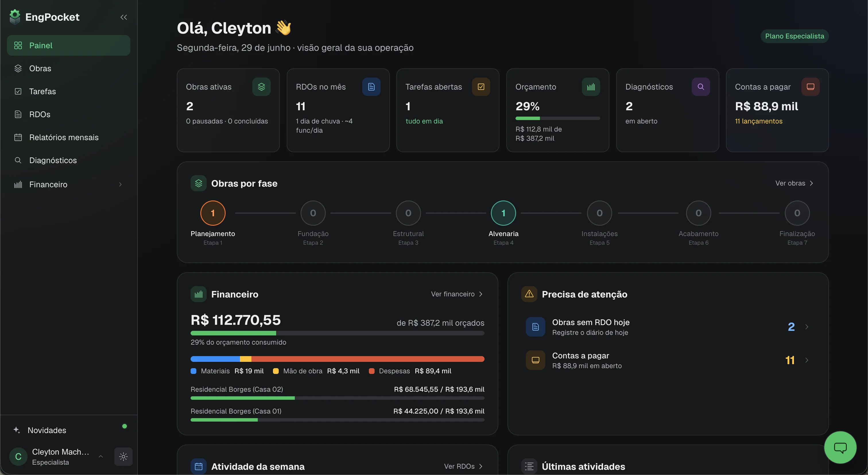Click the Obras sem RDO hoje icon
Viewport: 868px width, 475px height.
536,327
